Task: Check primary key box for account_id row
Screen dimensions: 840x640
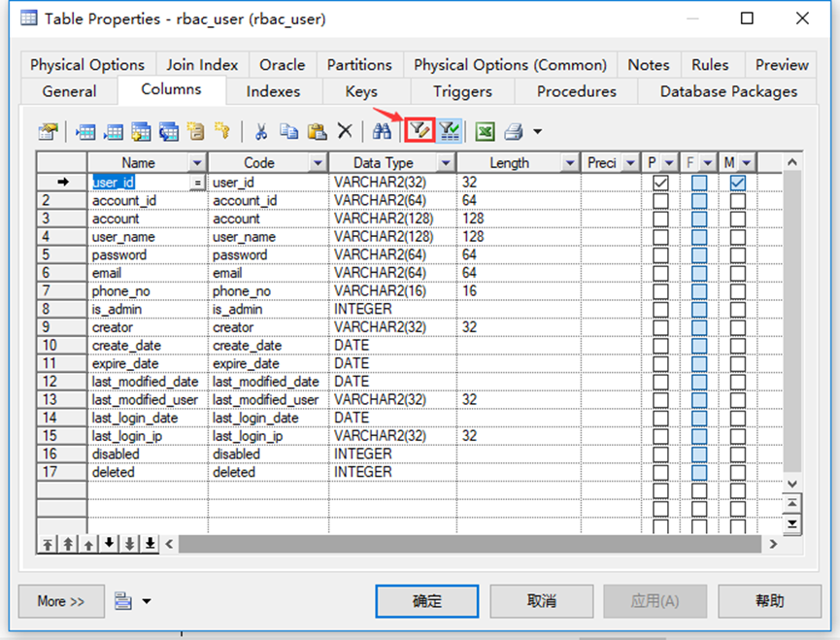Action: coord(661,201)
